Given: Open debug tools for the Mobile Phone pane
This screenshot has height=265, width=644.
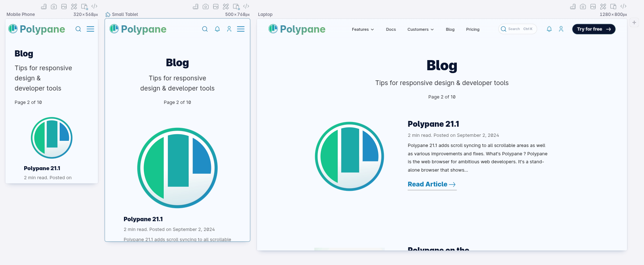Looking at the screenshot, I should pyautogui.click(x=74, y=7).
